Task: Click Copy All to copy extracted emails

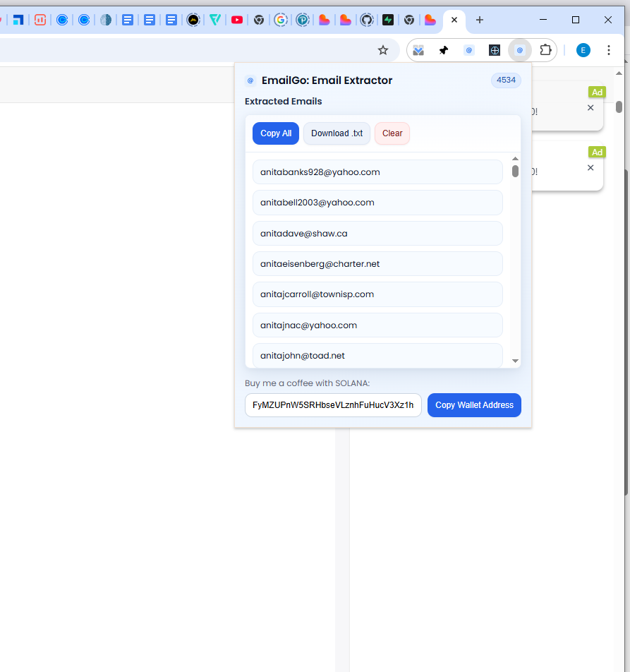Action: click(275, 133)
